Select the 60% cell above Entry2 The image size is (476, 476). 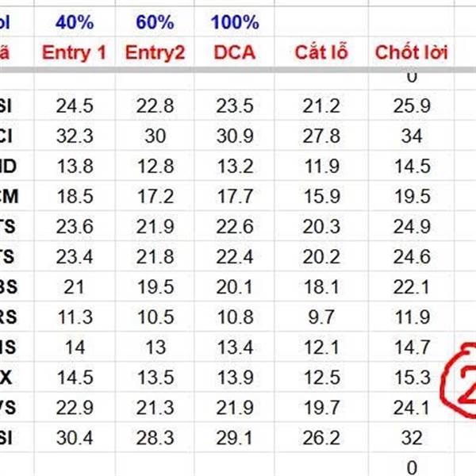(154, 21)
